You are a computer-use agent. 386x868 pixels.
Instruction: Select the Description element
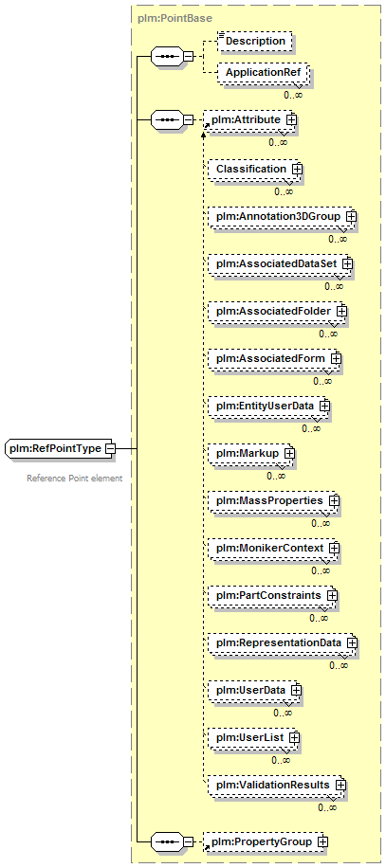point(254,41)
